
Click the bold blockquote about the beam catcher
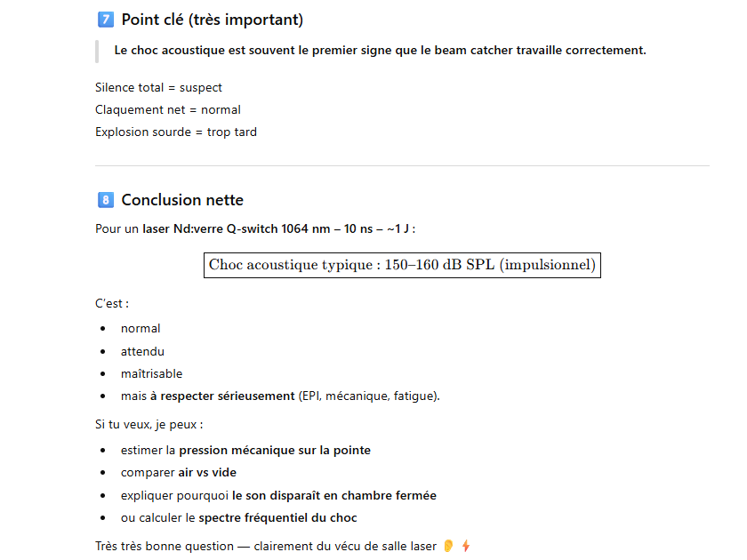pos(380,51)
